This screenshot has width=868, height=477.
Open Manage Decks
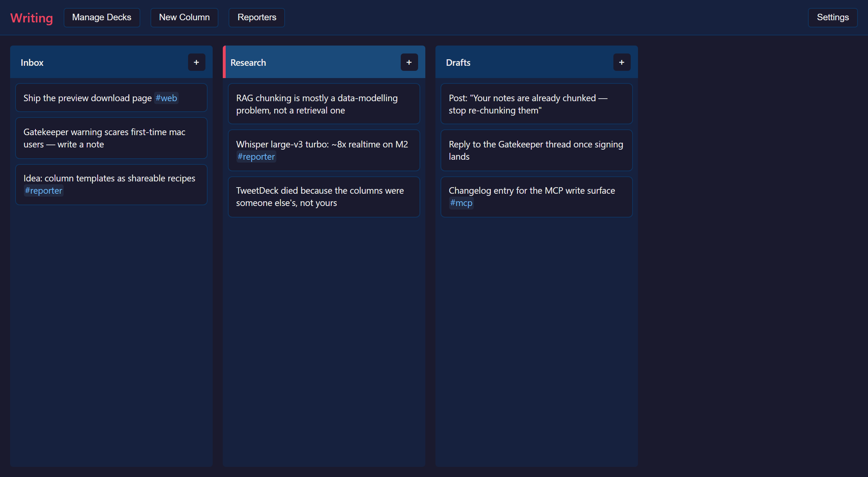[x=102, y=17]
